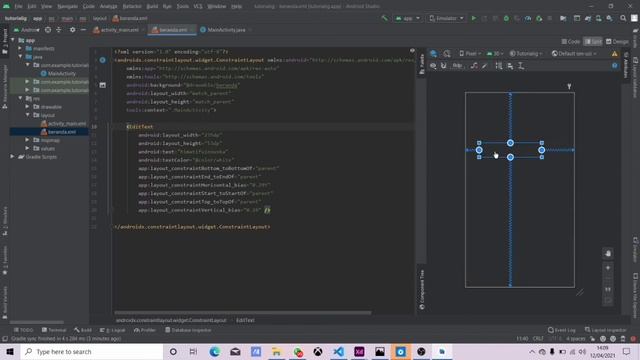Viewport: 640px width, 360px height.
Task: Open the Build menu
Action: 152,6
